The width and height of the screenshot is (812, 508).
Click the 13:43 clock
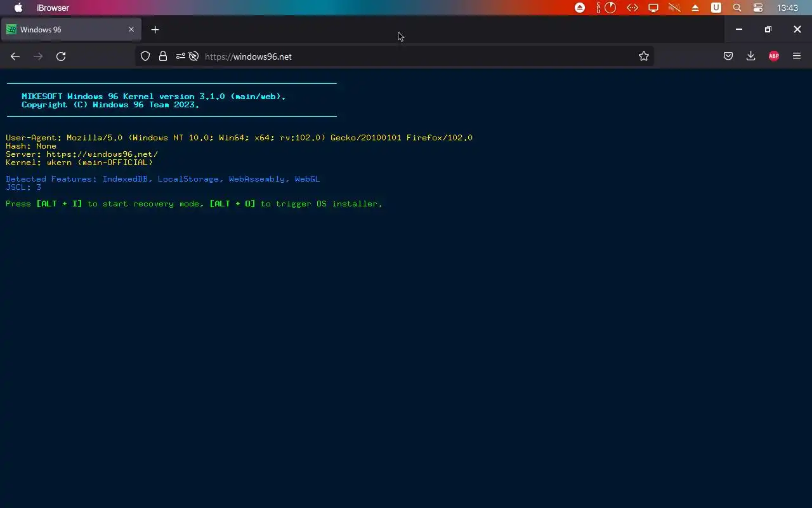tap(787, 8)
